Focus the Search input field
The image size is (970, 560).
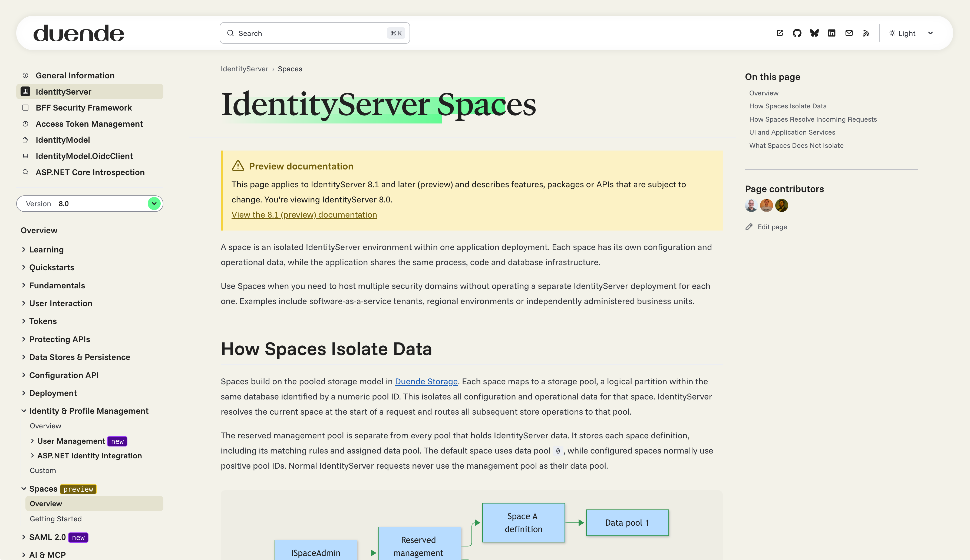(315, 33)
